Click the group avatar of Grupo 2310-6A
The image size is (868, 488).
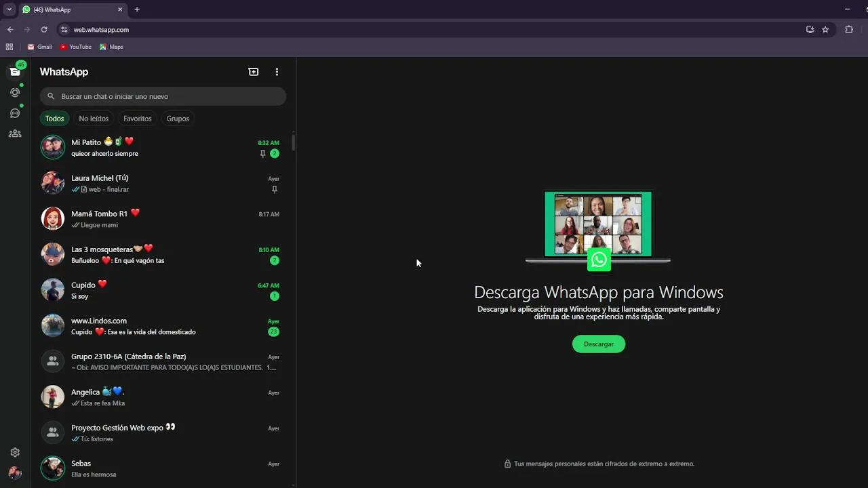[53, 361]
